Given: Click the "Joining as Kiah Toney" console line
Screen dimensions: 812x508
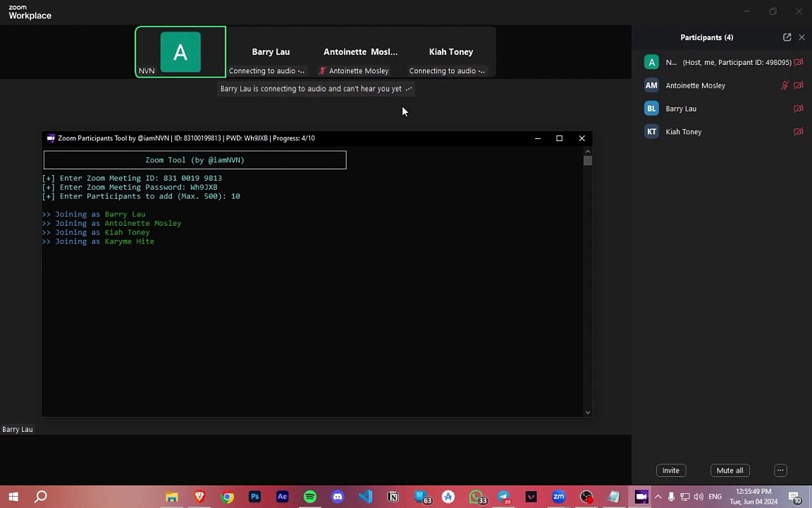Looking at the screenshot, I should pos(96,232).
